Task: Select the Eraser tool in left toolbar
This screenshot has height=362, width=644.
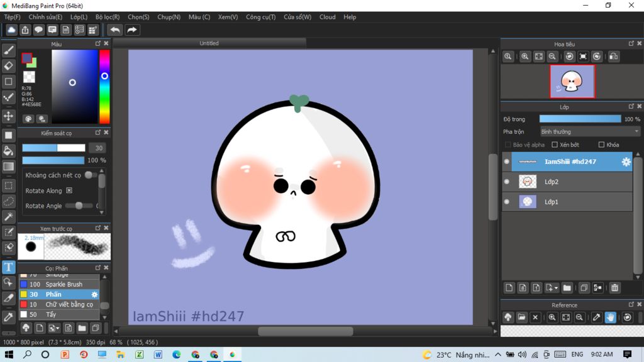Action: (9, 65)
